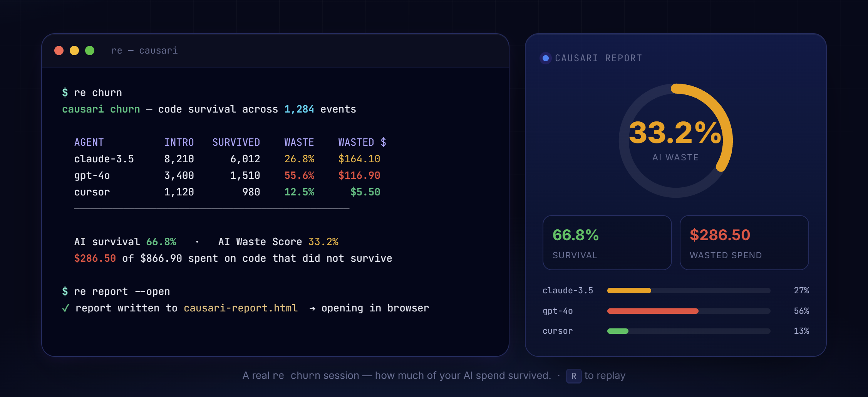Viewport: 868px width, 397px height.
Task: Click the yellow minimize dot in terminal
Action: tap(74, 50)
